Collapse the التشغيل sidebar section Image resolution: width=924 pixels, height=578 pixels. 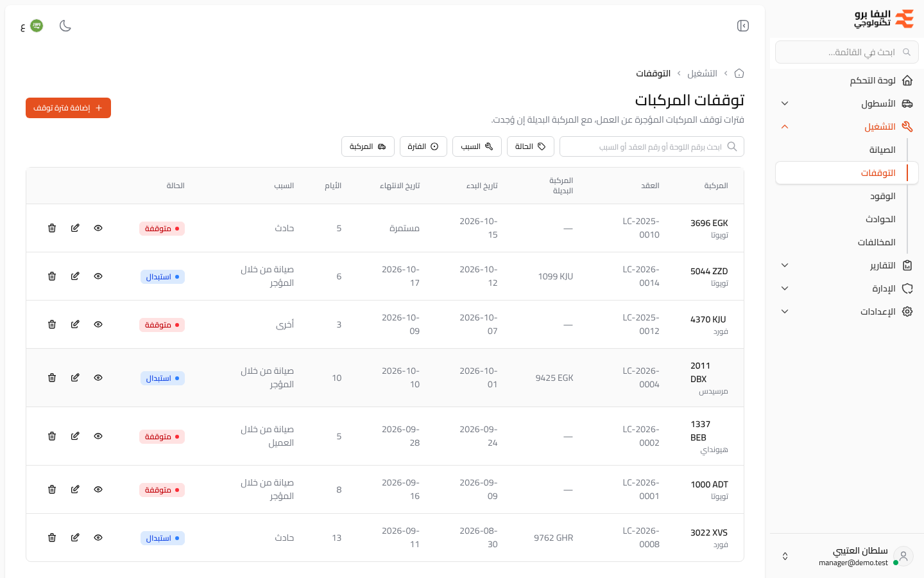[x=847, y=127]
